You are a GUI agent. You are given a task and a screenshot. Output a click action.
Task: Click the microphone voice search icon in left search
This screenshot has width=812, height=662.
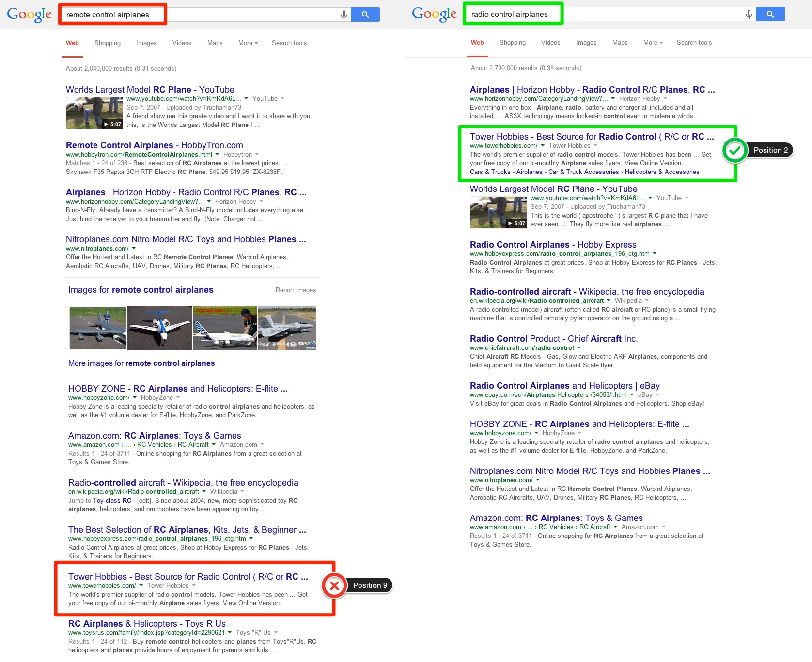[x=344, y=15]
